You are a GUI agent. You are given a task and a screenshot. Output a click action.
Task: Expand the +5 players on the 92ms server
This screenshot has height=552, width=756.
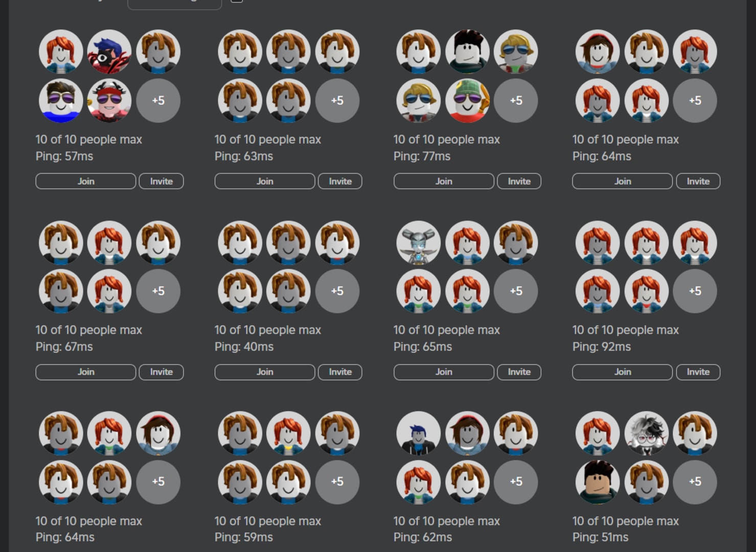[x=695, y=291]
